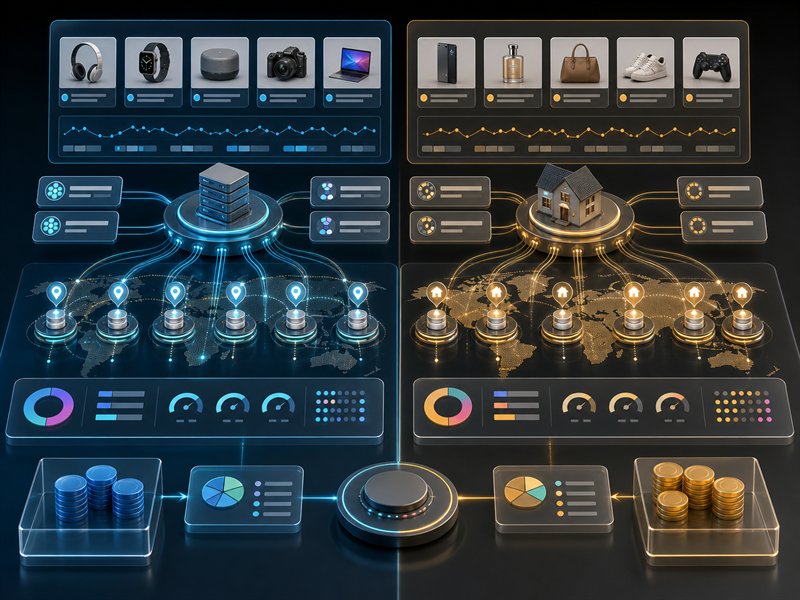Select the gold coin stacks in glass box
This screenshot has width=800, height=600.
698,491
